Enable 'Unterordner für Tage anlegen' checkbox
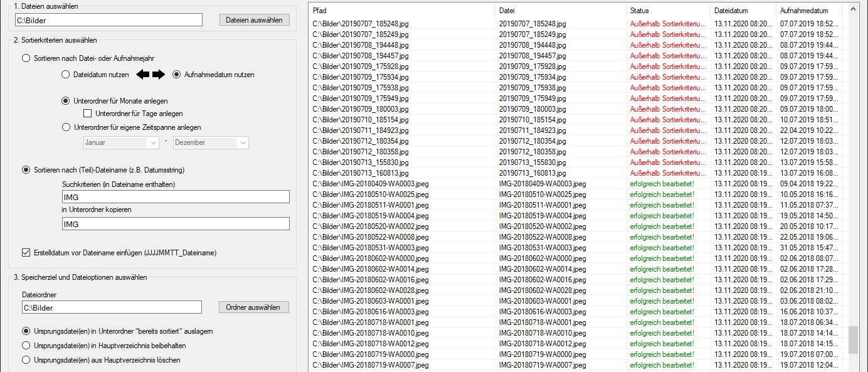This screenshot has width=868, height=372. [88, 114]
